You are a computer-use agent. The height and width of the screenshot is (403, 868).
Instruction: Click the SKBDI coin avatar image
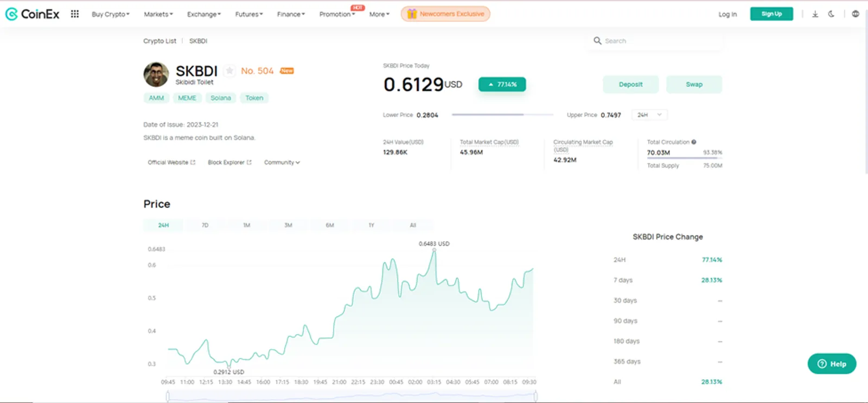click(156, 74)
